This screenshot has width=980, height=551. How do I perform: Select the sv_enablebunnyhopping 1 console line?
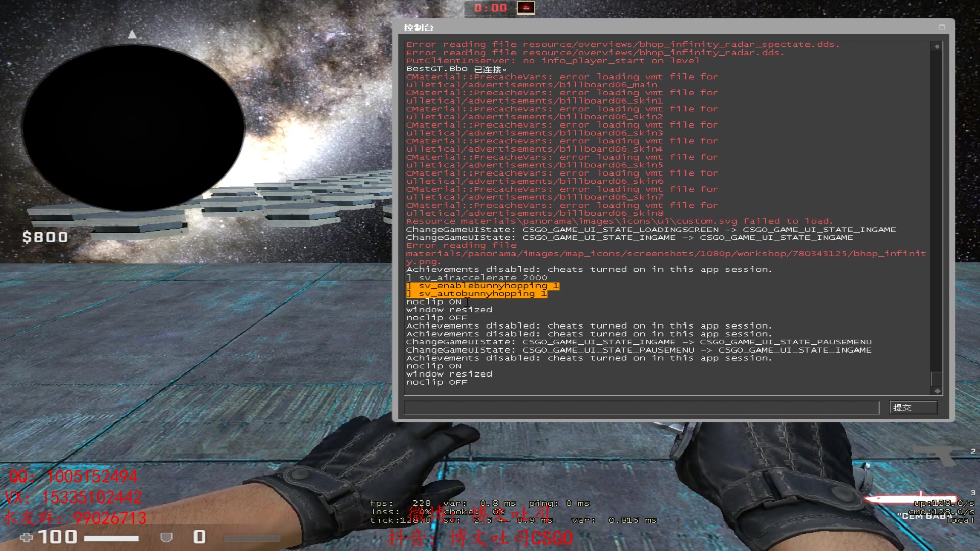[x=482, y=286]
